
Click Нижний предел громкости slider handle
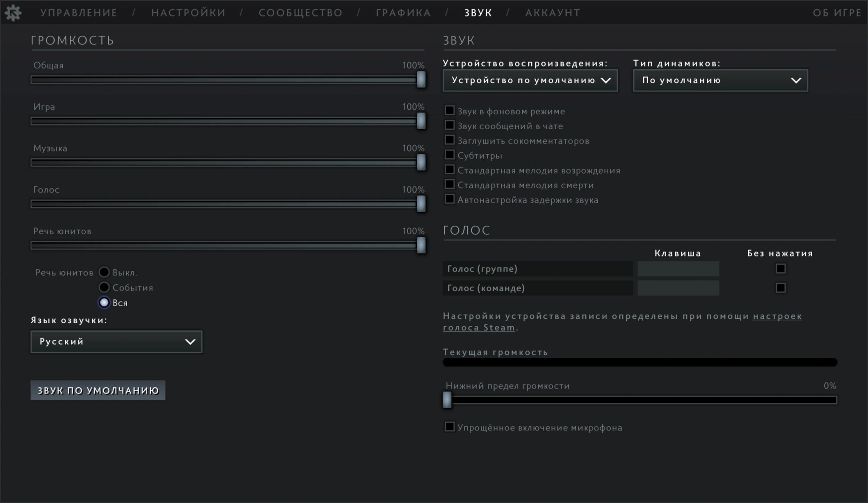click(x=447, y=400)
